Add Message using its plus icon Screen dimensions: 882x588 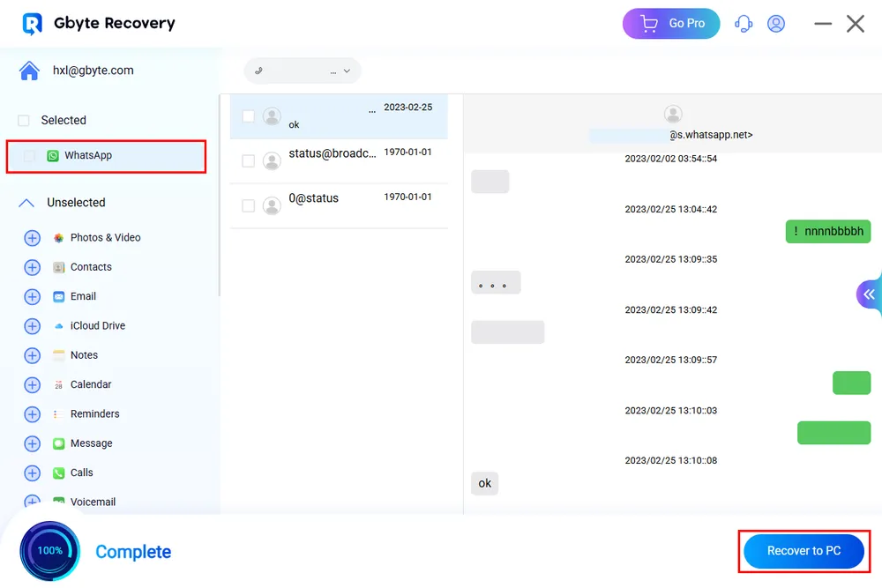(x=32, y=443)
